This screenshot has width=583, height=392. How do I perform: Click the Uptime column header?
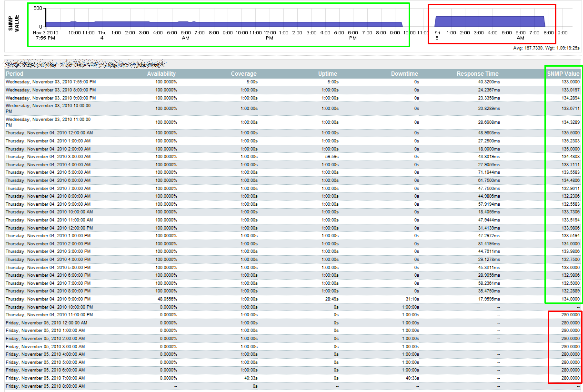(328, 74)
